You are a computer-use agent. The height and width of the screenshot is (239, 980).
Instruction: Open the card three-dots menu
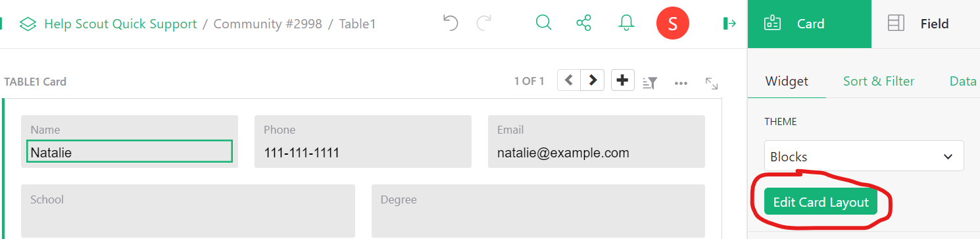point(681,83)
